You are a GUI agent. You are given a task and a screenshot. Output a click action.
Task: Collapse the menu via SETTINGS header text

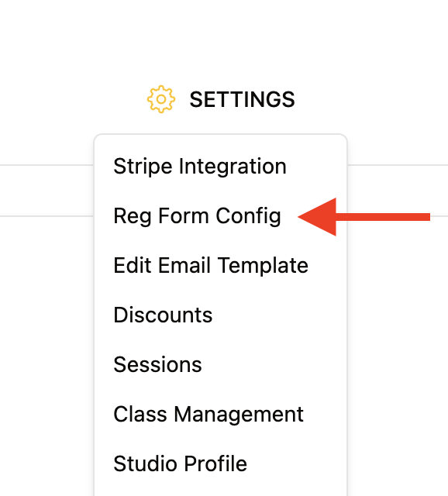[242, 99]
